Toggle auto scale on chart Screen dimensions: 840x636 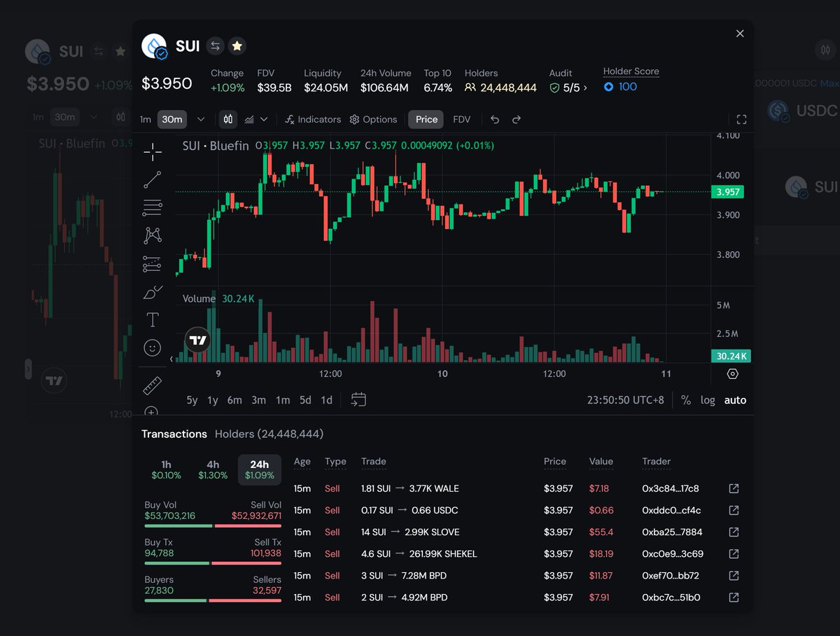(735, 400)
